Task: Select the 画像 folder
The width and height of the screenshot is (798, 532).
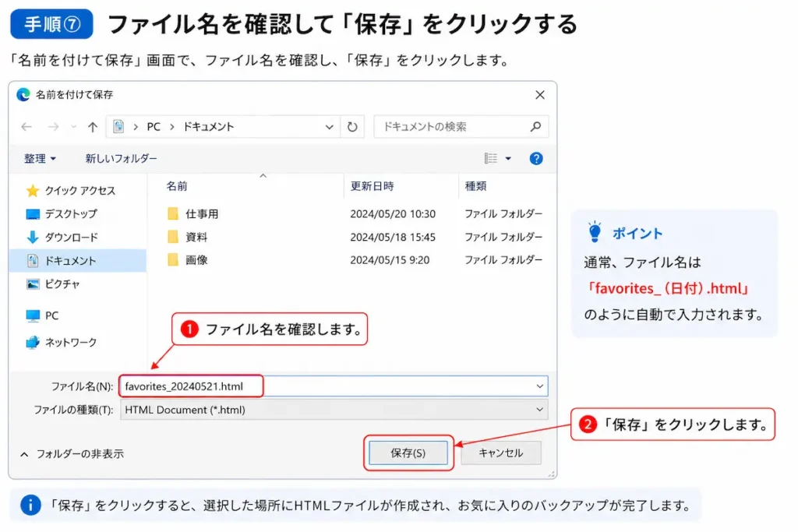Action: coord(196,260)
